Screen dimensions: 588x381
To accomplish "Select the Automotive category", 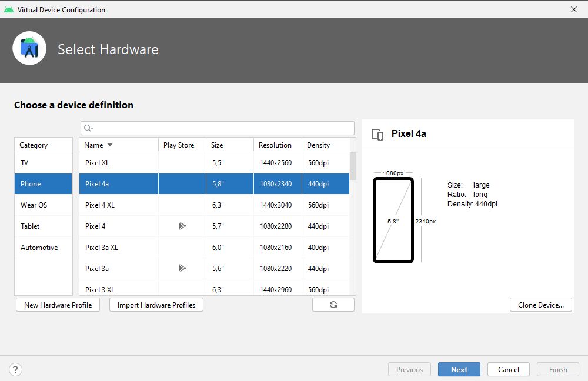I will (43, 248).
